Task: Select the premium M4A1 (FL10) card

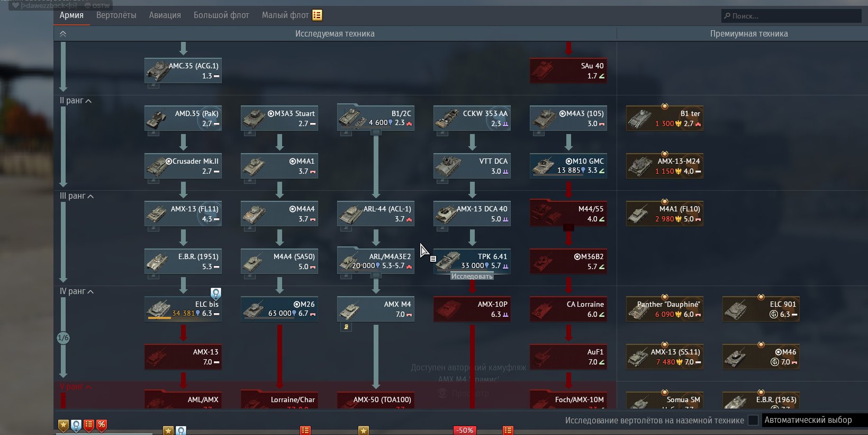Action: 665,214
